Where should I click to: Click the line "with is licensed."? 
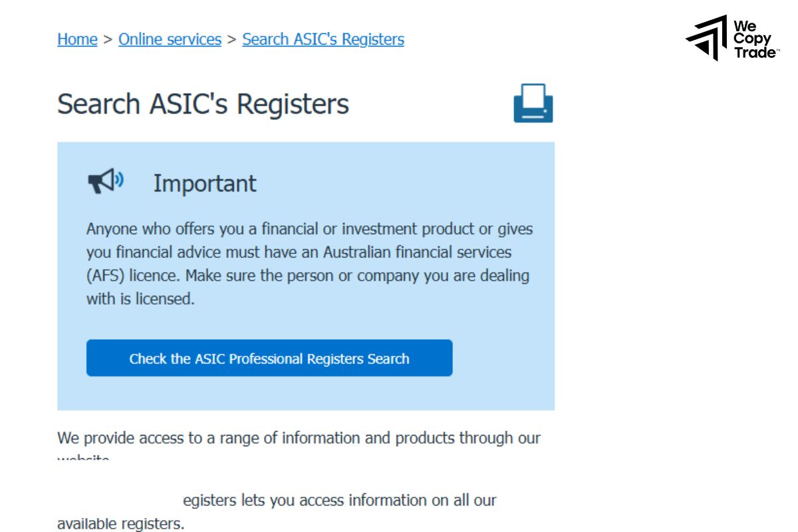[140, 299]
